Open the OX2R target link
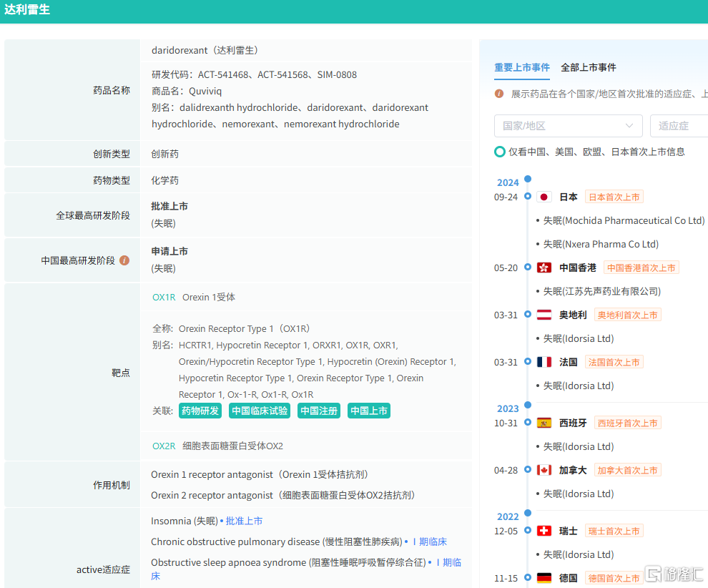This screenshot has width=708, height=588. click(164, 446)
